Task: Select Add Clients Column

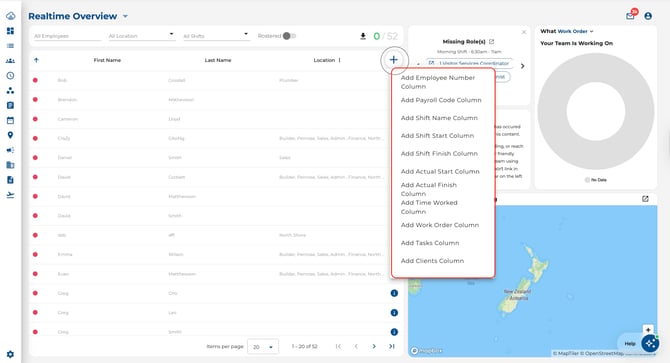Action: click(443, 261)
